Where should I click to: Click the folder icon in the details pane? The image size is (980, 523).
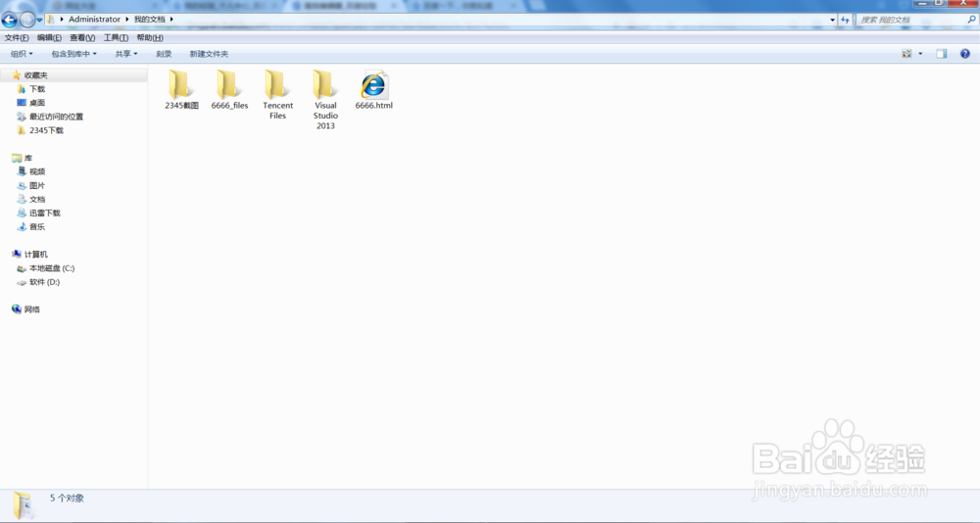pyautogui.click(x=24, y=504)
